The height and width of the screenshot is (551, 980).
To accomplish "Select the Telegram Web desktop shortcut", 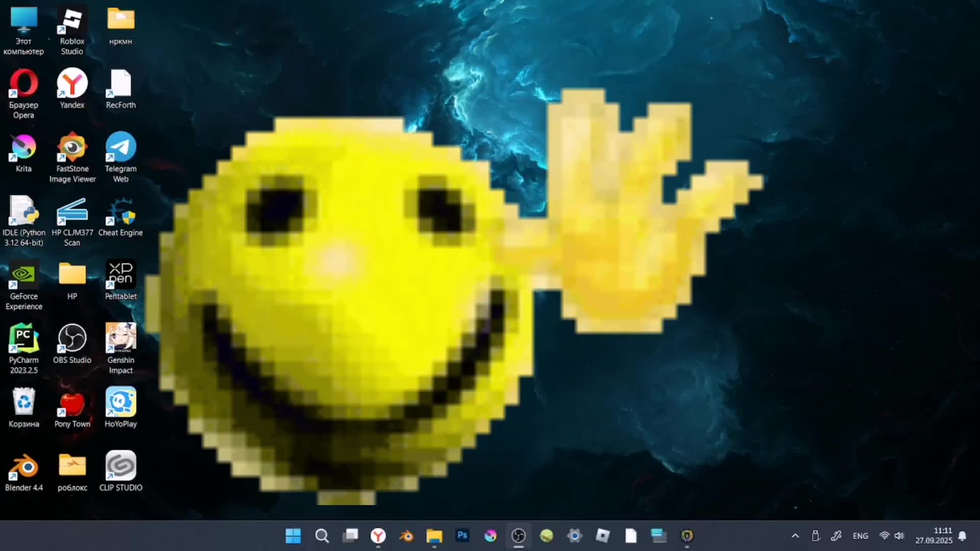I will click(120, 158).
